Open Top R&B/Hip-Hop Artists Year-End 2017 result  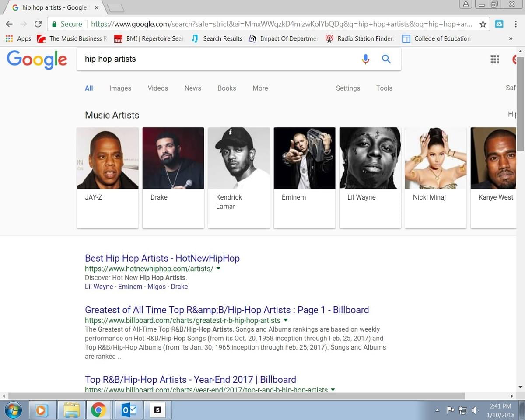coord(190,379)
